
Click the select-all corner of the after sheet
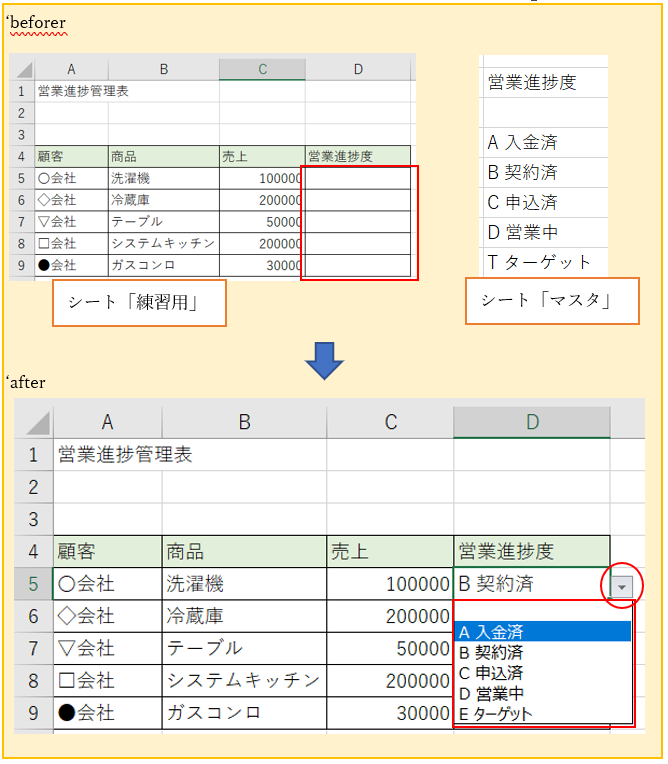(x=33, y=421)
